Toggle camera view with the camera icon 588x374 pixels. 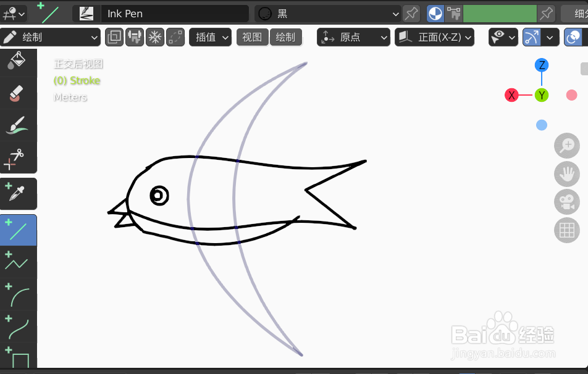click(566, 202)
